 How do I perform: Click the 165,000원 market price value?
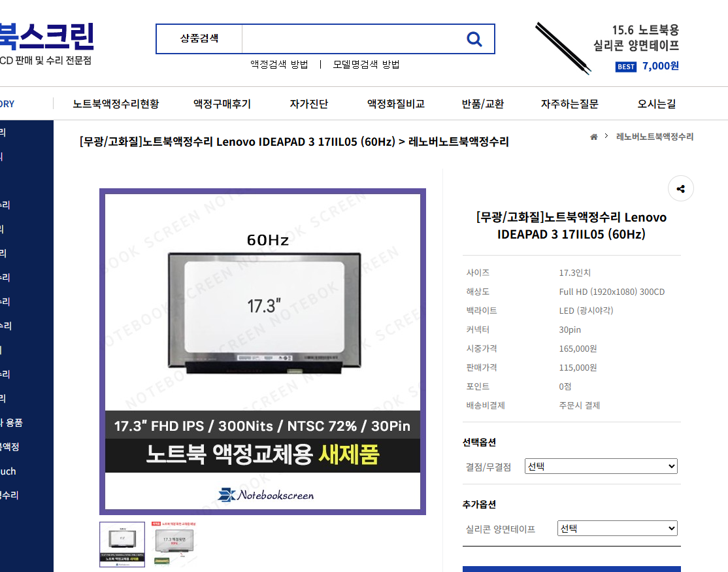point(578,348)
